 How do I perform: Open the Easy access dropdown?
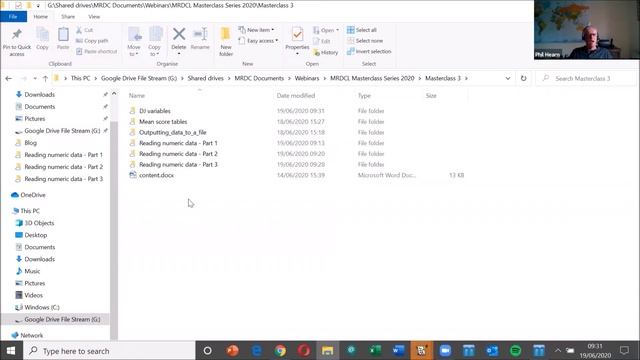pos(258,40)
